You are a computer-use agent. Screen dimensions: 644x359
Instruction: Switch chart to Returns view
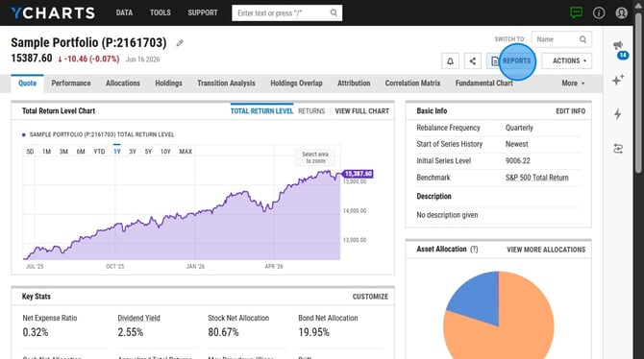[x=311, y=111]
